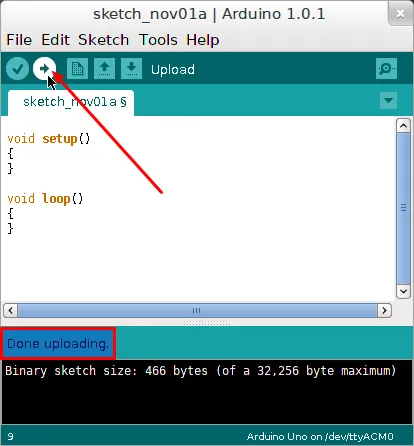This screenshot has width=414, height=446.
Task: Expand the tab options dropdown arrow
Action: click(x=388, y=100)
